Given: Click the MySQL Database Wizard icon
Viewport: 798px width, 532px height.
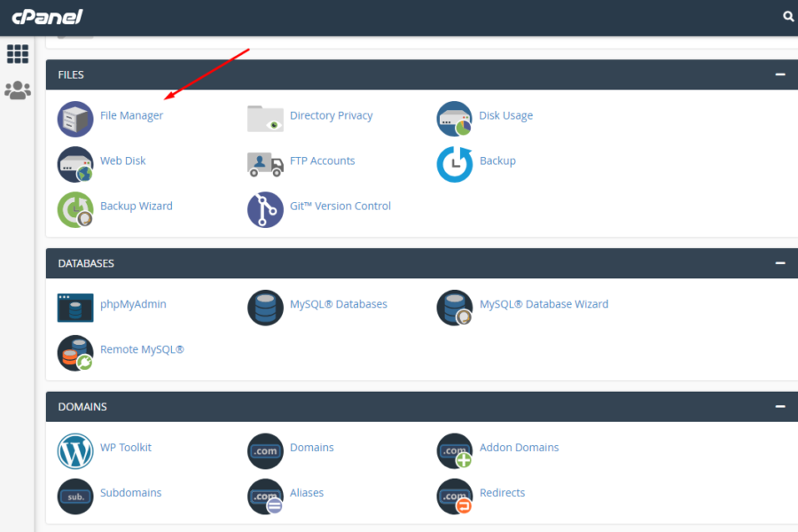Looking at the screenshot, I should [x=455, y=308].
